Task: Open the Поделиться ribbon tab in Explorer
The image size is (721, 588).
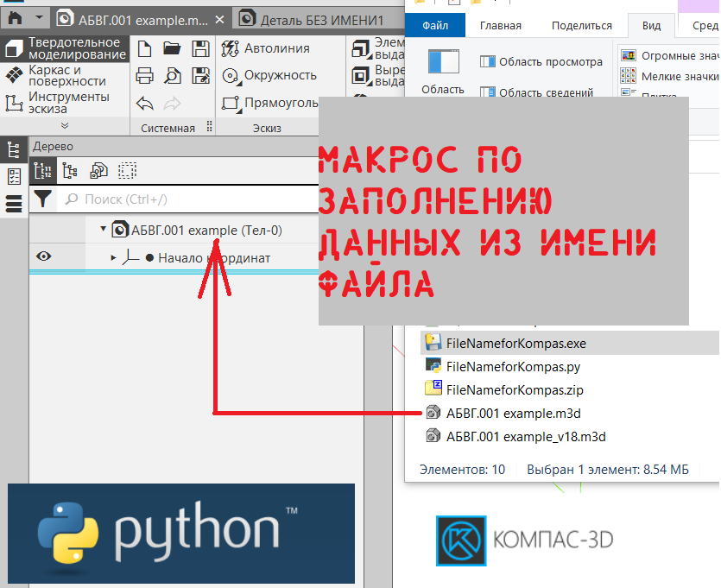Action: pyautogui.click(x=582, y=26)
